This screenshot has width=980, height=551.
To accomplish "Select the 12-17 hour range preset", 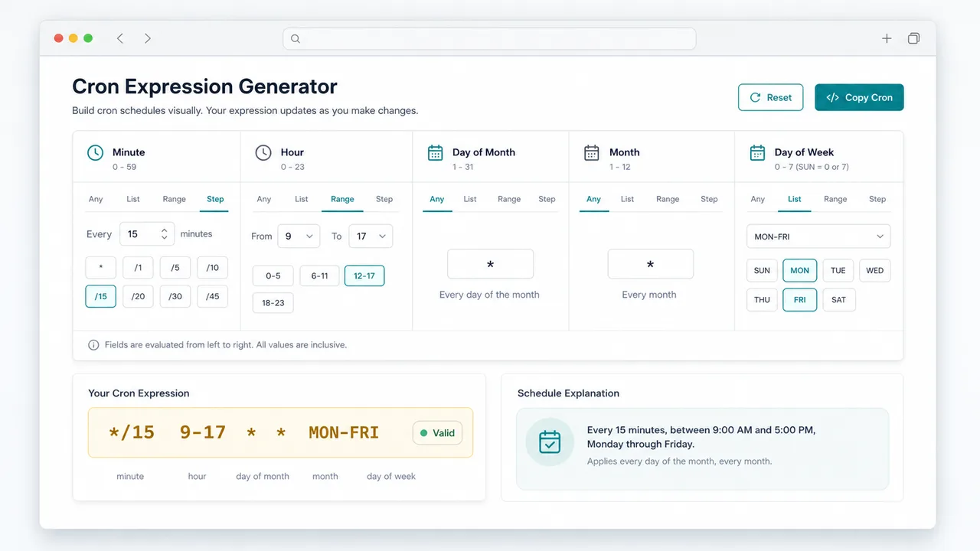I will coord(364,275).
